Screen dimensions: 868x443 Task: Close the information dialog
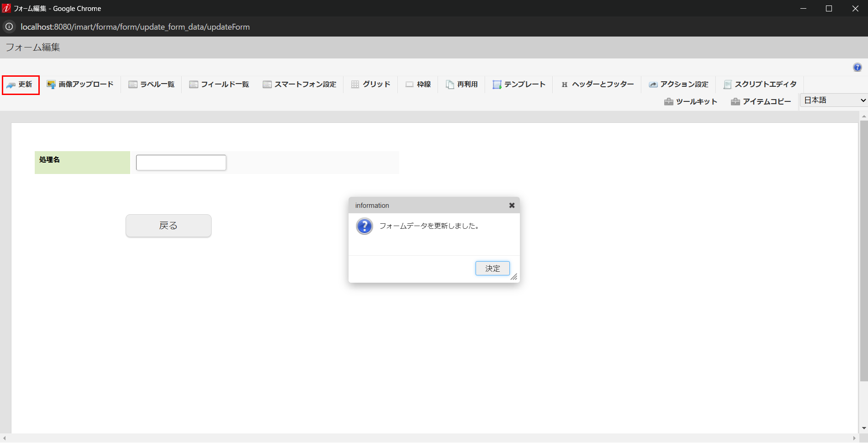511,205
